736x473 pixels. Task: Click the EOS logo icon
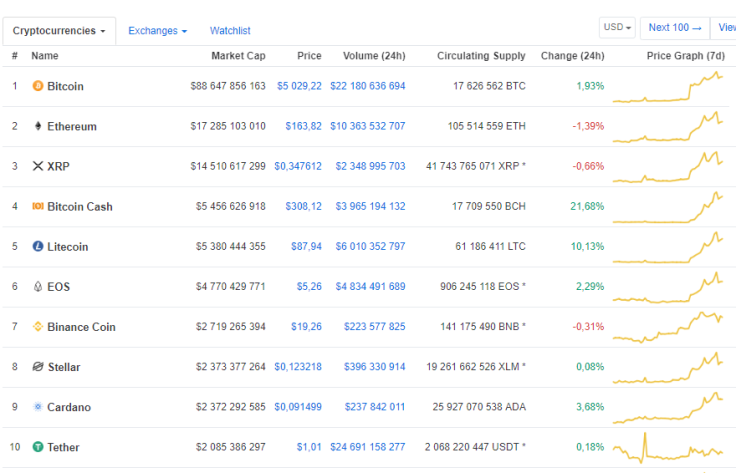(38, 286)
